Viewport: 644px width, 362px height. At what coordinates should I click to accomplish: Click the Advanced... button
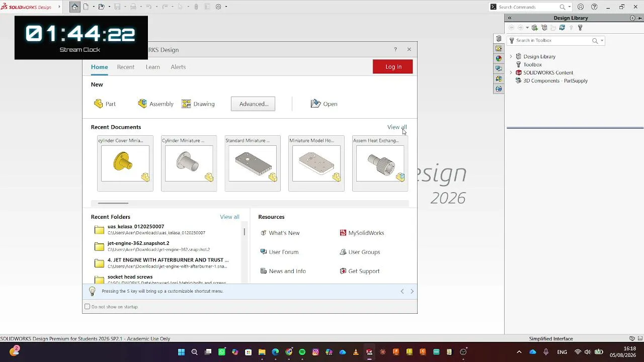click(253, 104)
